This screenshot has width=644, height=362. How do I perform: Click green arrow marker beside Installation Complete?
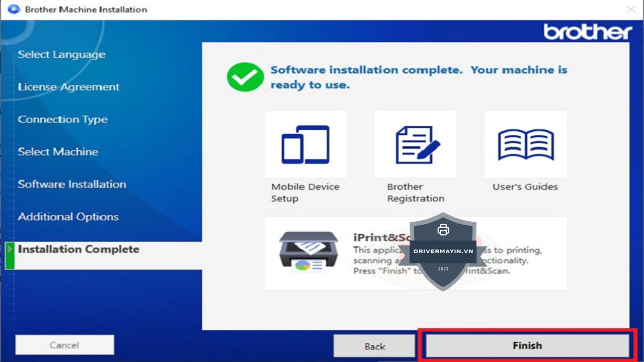[10, 249]
